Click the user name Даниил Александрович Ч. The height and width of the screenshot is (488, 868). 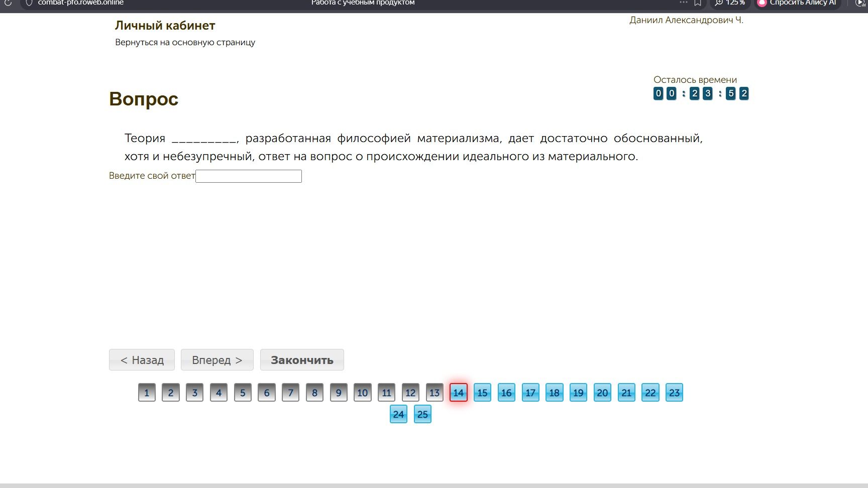(x=686, y=20)
